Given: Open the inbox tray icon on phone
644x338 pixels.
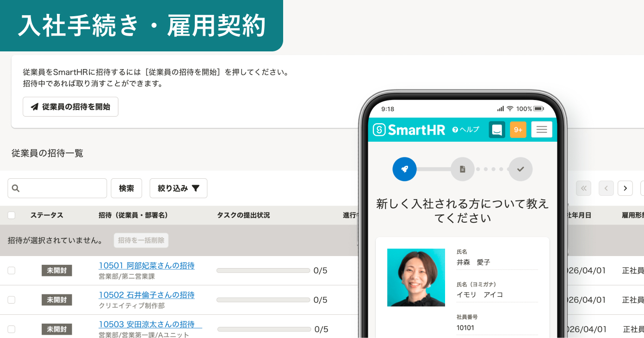Looking at the screenshot, I should click(x=497, y=130).
